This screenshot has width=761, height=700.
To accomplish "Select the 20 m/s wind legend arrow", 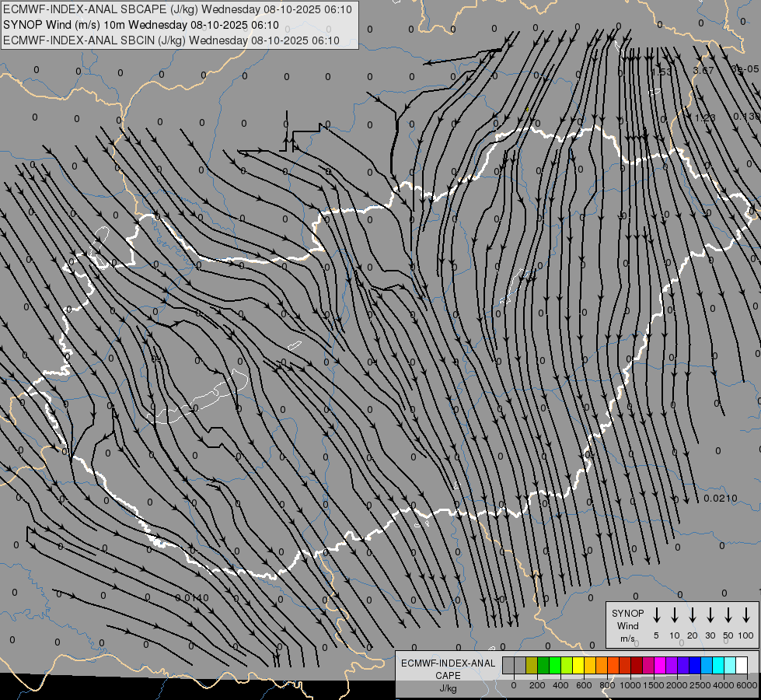I will (x=693, y=615).
